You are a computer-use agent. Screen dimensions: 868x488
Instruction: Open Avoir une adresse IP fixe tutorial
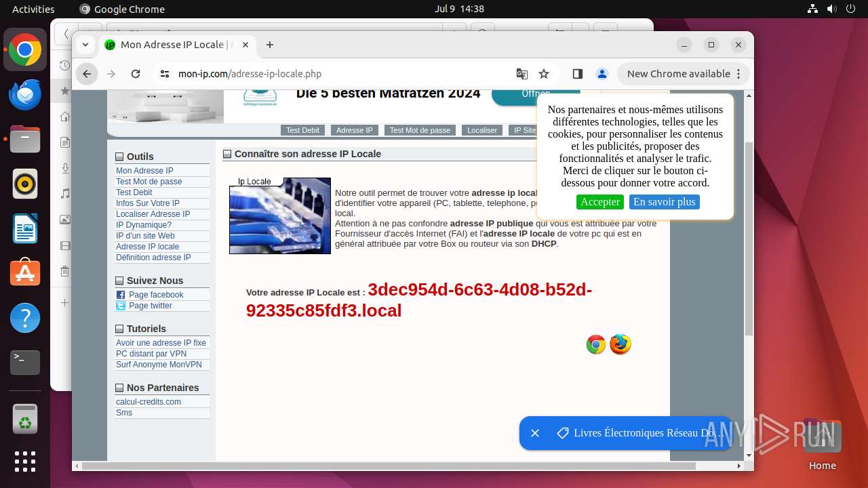click(161, 343)
